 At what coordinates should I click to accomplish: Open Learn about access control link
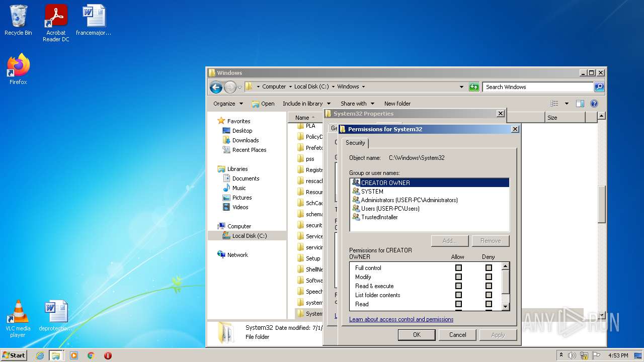click(401, 319)
